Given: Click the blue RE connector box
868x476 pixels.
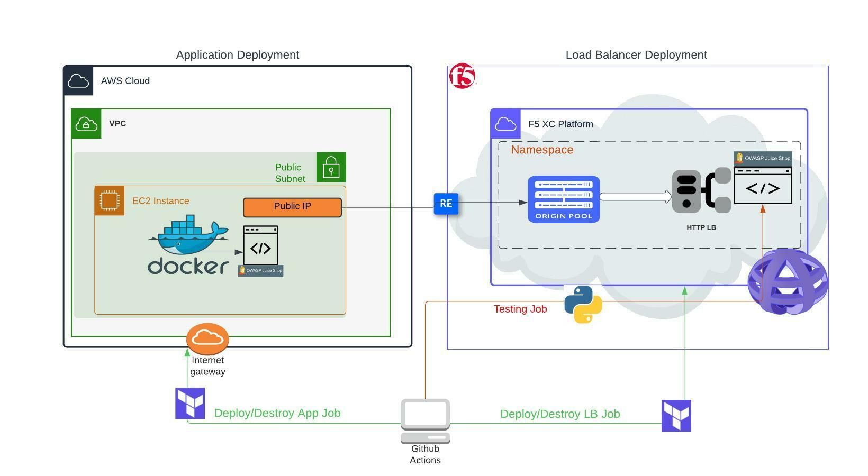Looking at the screenshot, I should pyautogui.click(x=446, y=203).
